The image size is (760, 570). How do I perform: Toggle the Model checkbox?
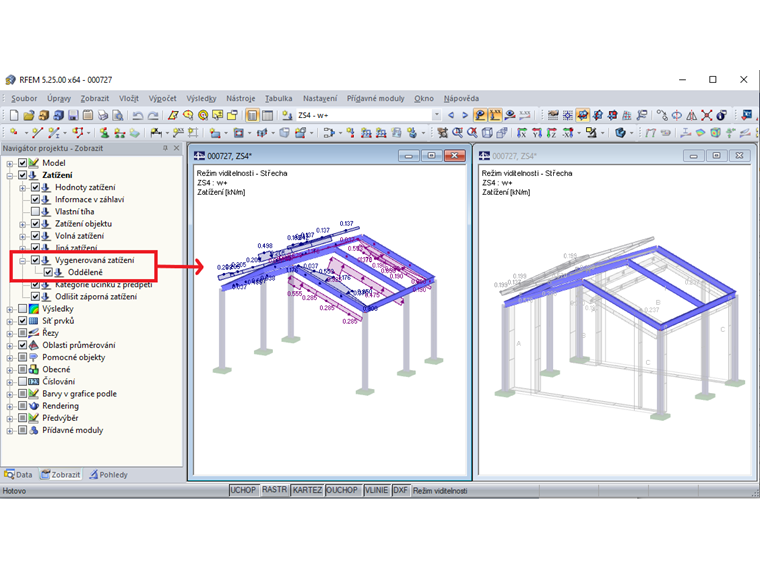[23, 163]
